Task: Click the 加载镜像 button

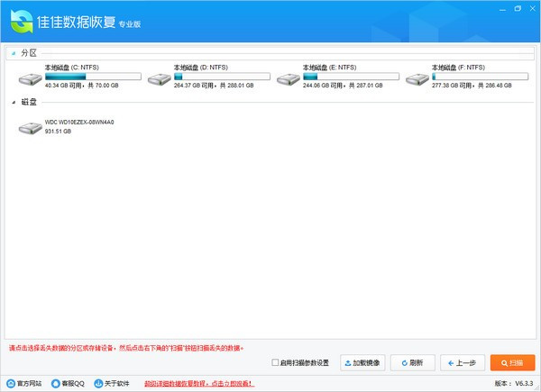Action: 362,362
